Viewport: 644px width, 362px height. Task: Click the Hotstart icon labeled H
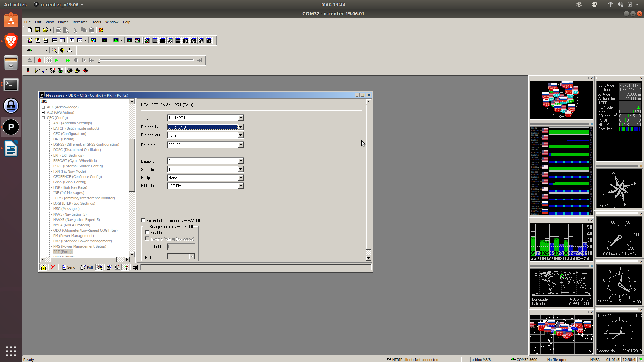point(29,70)
